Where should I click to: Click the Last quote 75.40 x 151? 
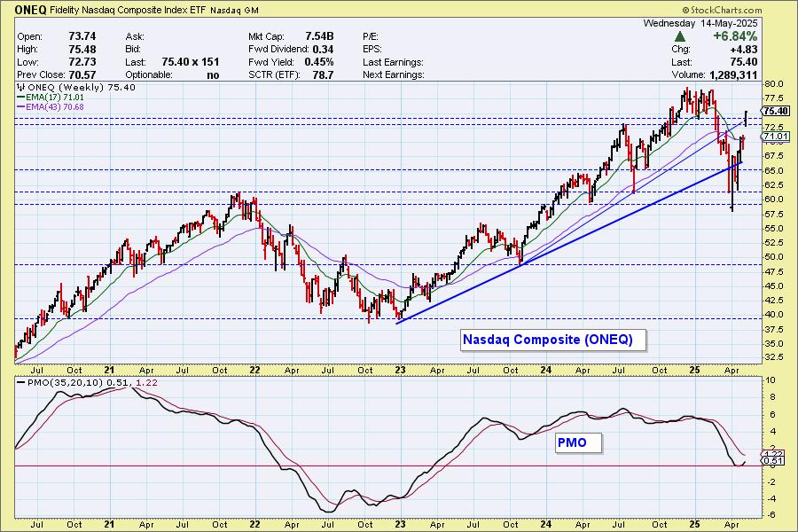pos(191,61)
